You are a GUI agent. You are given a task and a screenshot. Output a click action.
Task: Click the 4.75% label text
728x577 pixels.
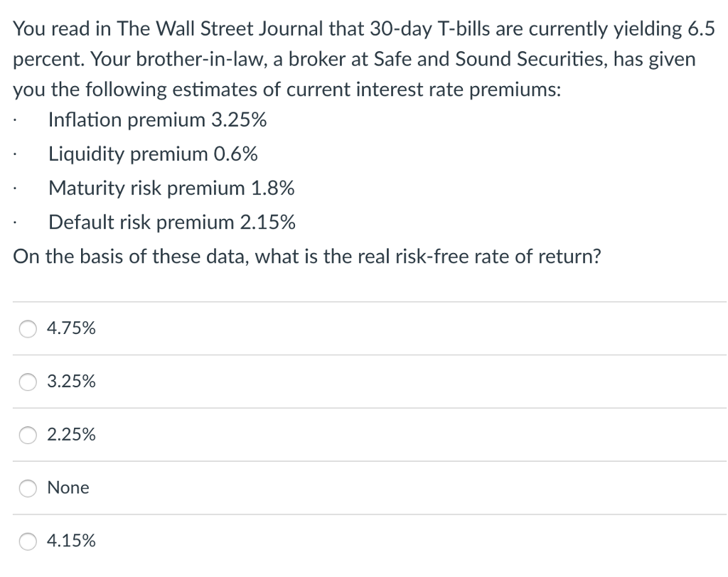70,328
